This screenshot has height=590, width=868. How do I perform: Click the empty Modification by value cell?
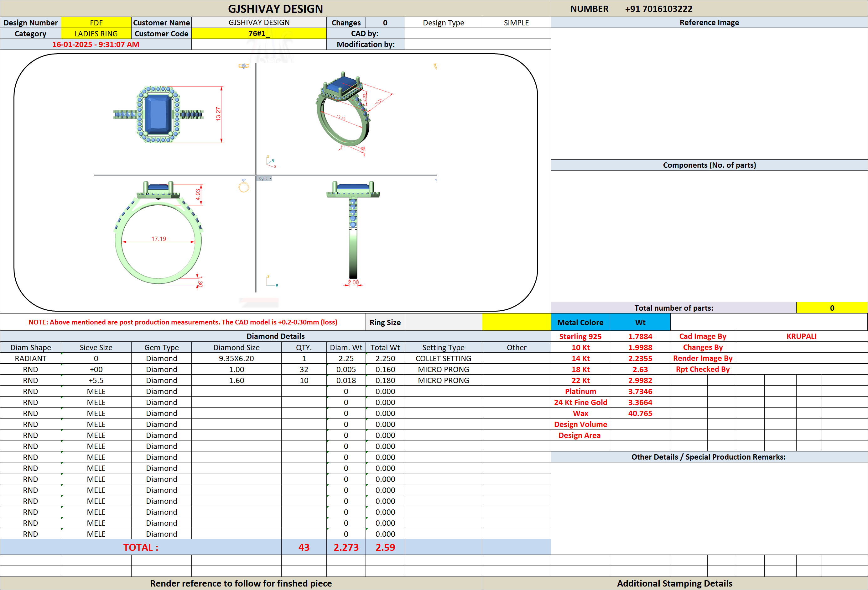(478, 45)
